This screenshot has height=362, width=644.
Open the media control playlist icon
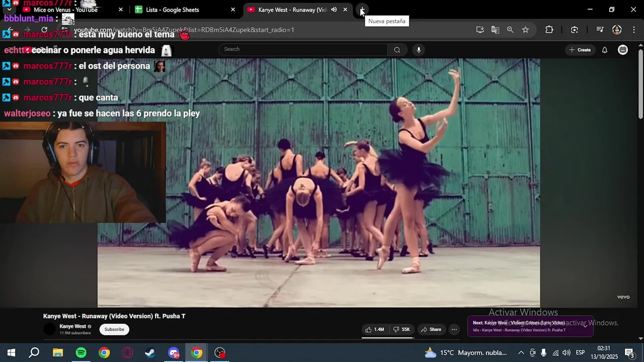600,30
